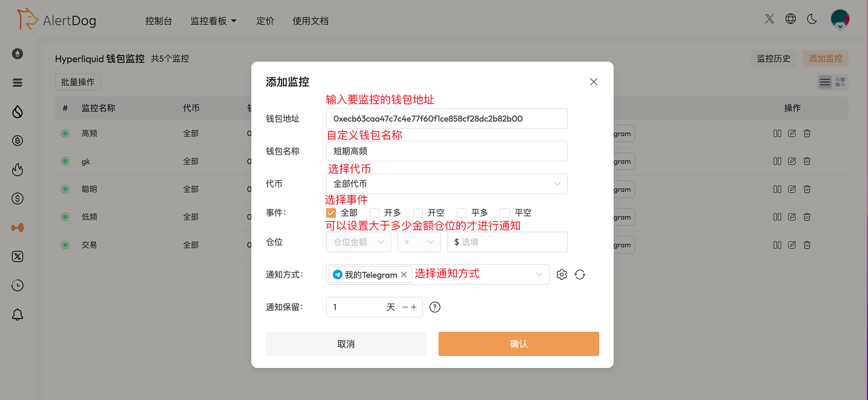This screenshot has width=868, height=400.
Task: Click the AlertDog logo
Action: 57,20
